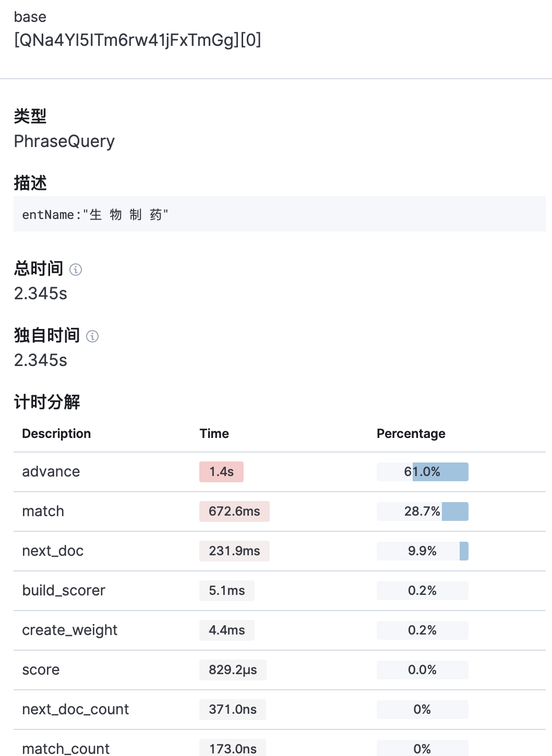Click the match_count 173.0ns badge
Image resolution: width=552 pixels, height=756 pixels.
tap(233, 748)
